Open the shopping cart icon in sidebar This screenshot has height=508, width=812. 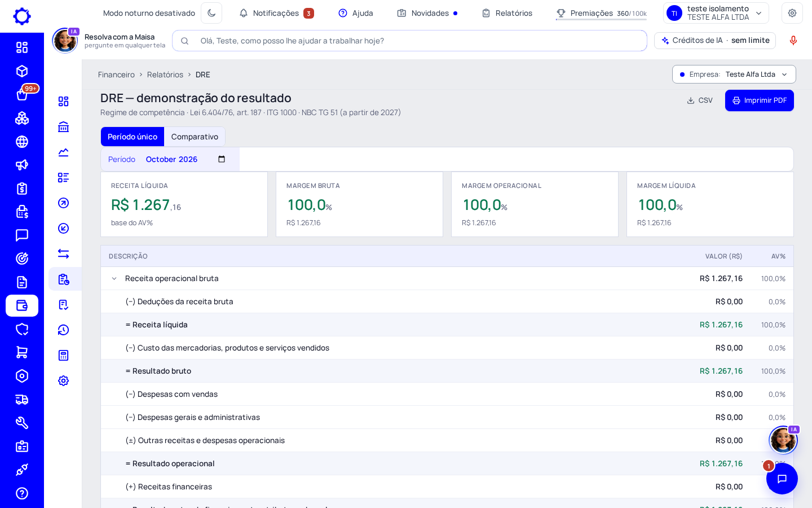click(x=22, y=352)
